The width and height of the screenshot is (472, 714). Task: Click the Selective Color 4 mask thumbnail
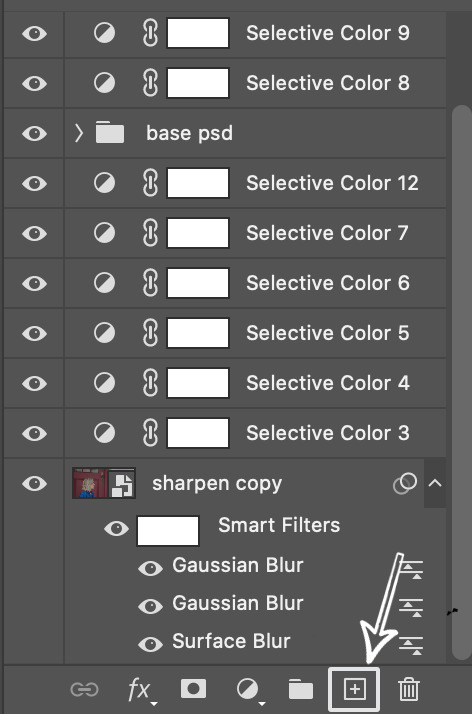coord(198,383)
